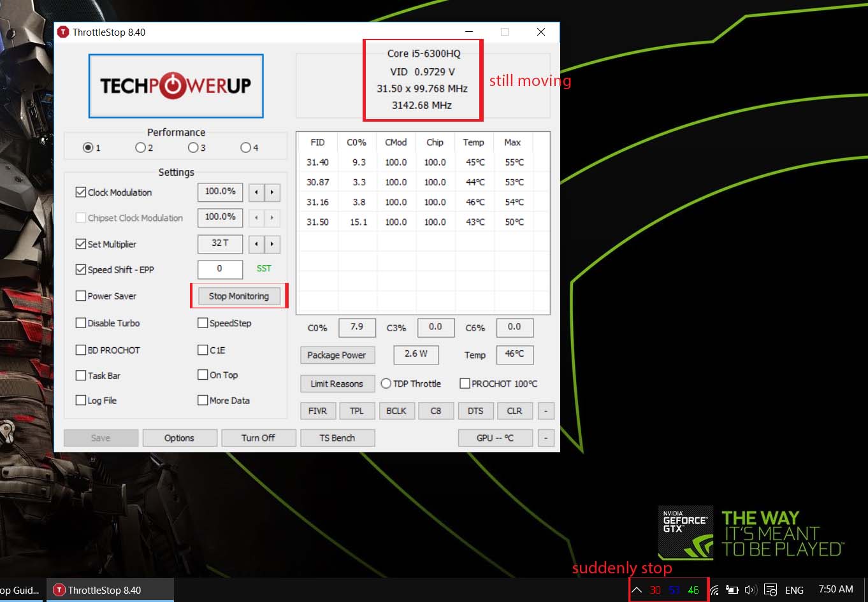Image resolution: width=868 pixels, height=602 pixels.
Task: Enable More Data
Action: (x=203, y=400)
